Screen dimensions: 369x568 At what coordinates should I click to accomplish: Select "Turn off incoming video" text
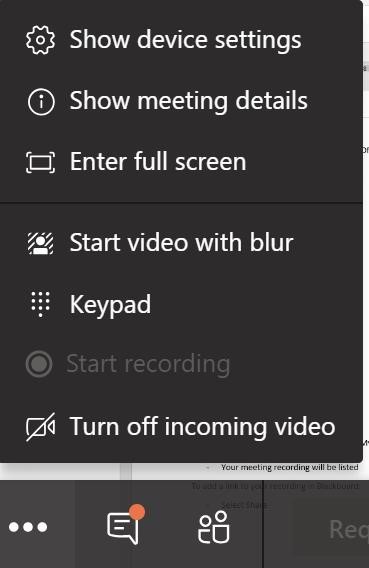tap(202, 426)
